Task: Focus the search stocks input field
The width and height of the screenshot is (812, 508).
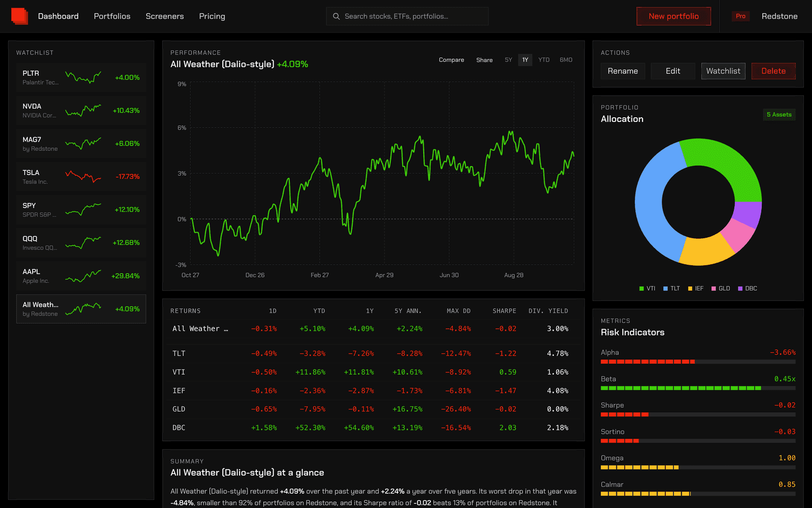Action: [x=407, y=16]
